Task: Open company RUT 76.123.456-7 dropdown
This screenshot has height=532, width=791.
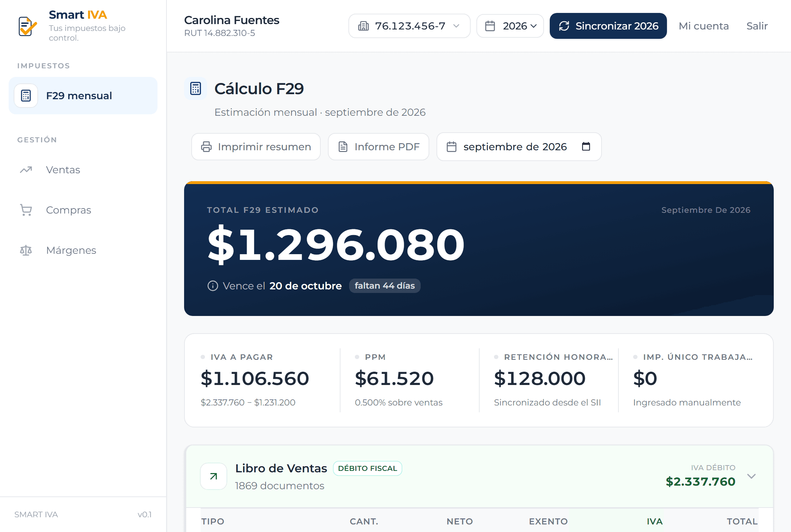Action: pyautogui.click(x=409, y=26)
